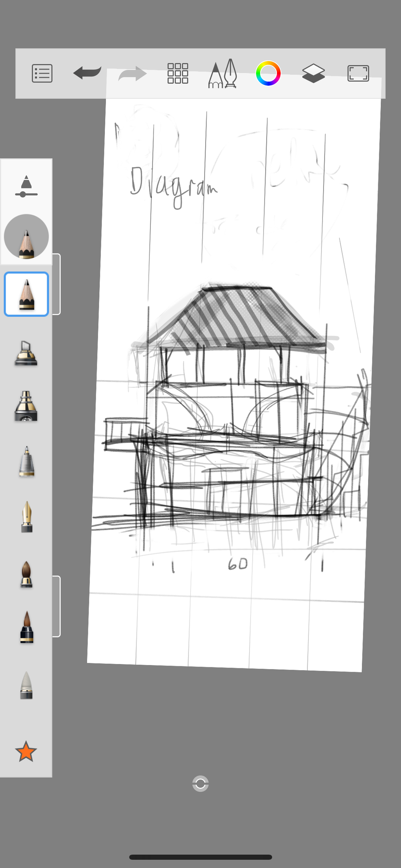Viewport: 401px width, 868px height.
Task: Select the highlighted pencil brush
Action: 26,294
